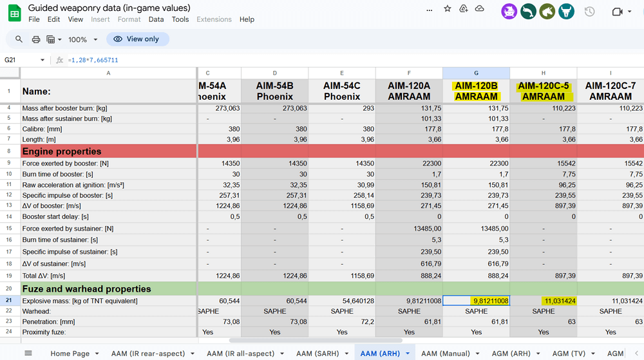Open the all sheets list icon
Viewport: 644px width, 360px height.
coord(28,353)
